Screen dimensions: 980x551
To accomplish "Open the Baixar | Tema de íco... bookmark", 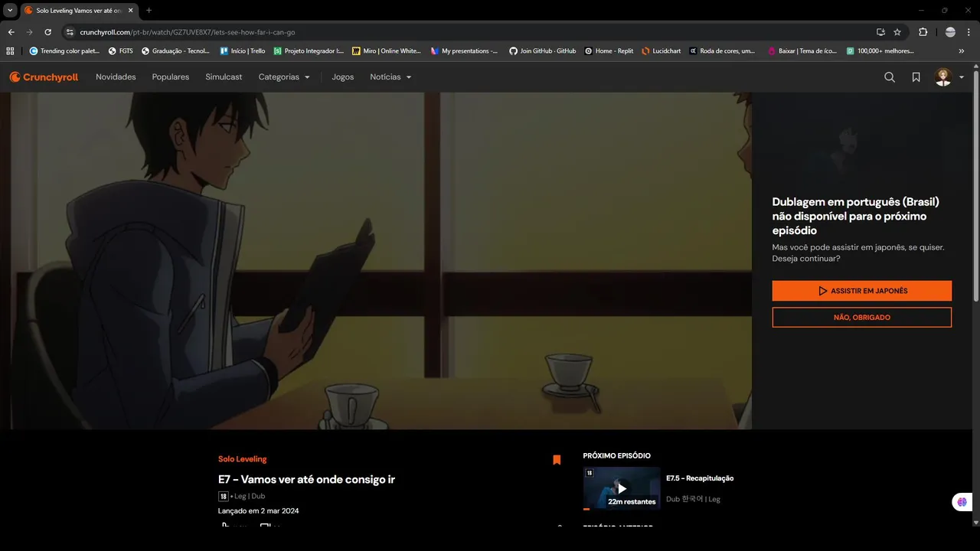I will coord(803,51).
